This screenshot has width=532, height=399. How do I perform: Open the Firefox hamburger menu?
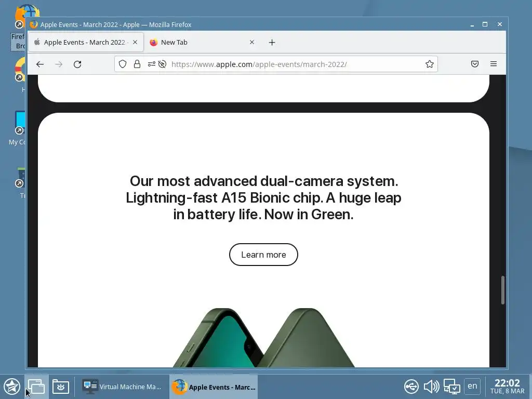[x=494, y=64]
